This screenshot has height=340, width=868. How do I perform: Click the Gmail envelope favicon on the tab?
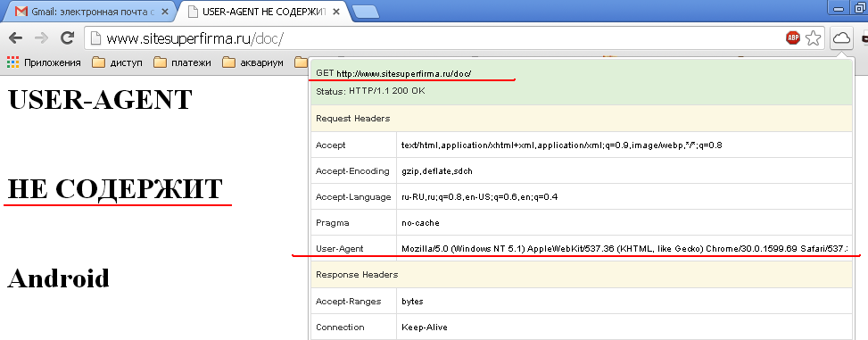click(x=21, y=11)
